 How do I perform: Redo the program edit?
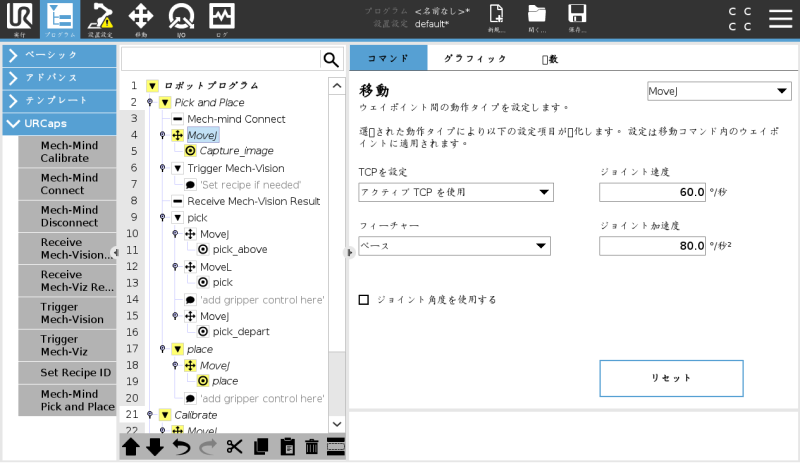(207, 447)
